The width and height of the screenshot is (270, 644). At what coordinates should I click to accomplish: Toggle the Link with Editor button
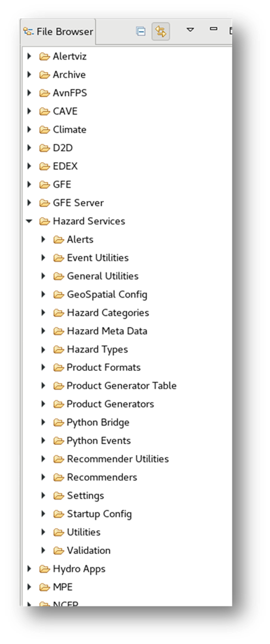(x=161, y=31)
